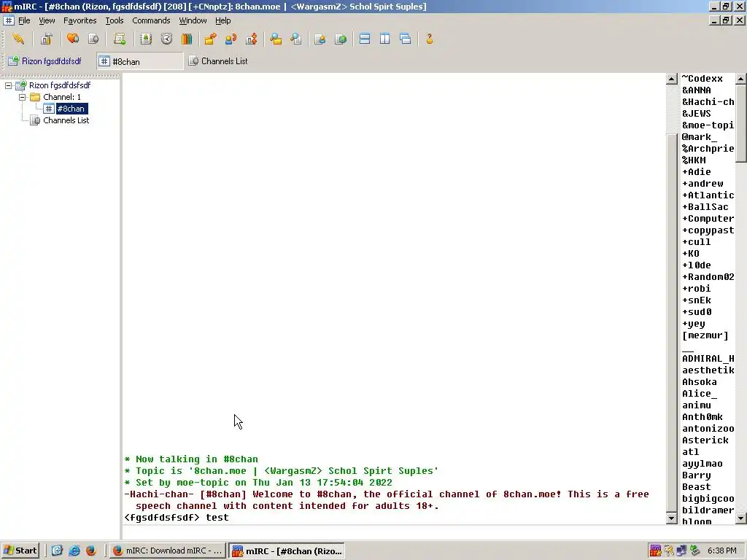This screenshot has height=560, width=747.
Task: Open the View menu
Action: tap(47, 20)
